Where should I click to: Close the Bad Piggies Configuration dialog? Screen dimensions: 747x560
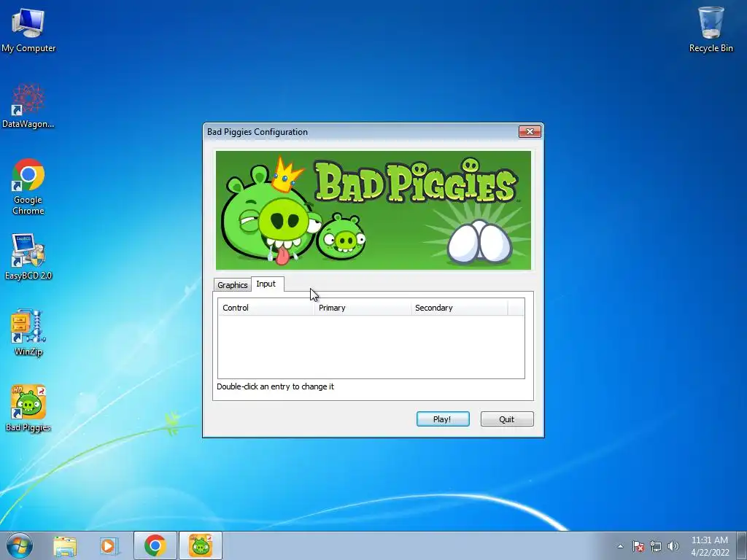(530, 132)
